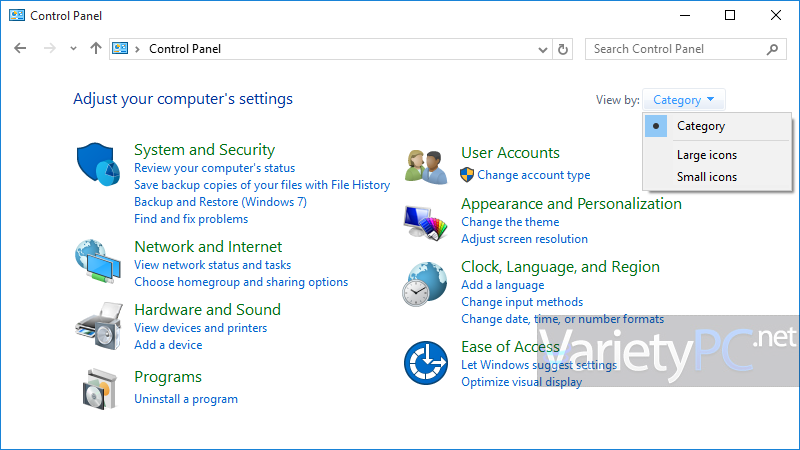Click the Ease of Access icon
800x450 pixels.
click(426, 363)
